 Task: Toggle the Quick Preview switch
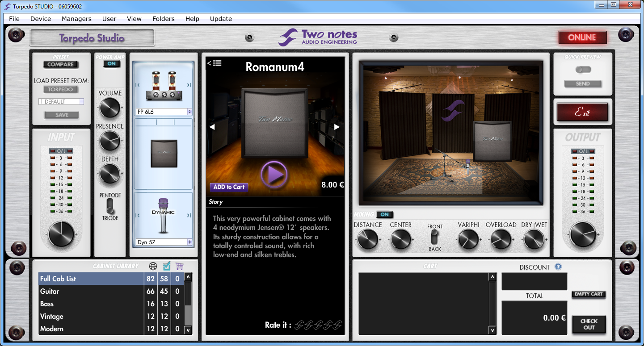coord(583,70)
